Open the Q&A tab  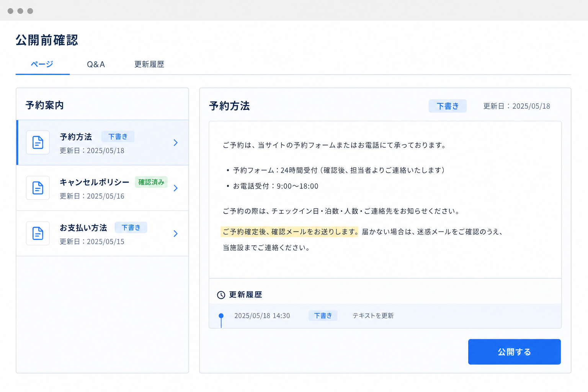[96, 64]
